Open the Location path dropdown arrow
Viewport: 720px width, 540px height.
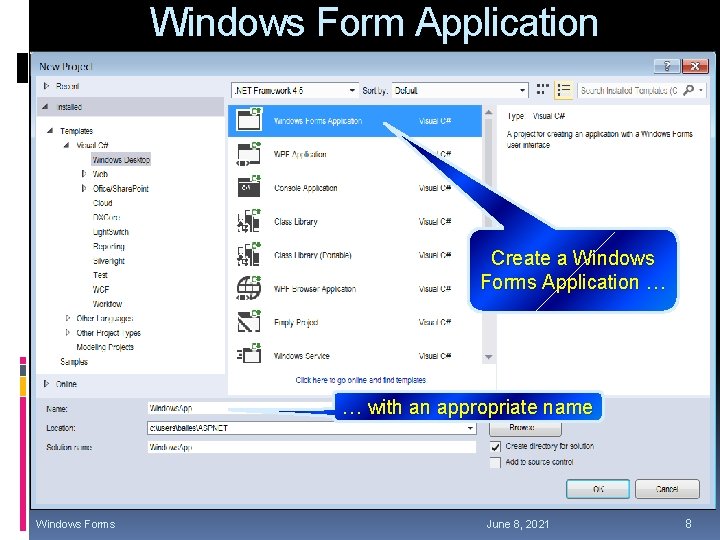point(470,428)
